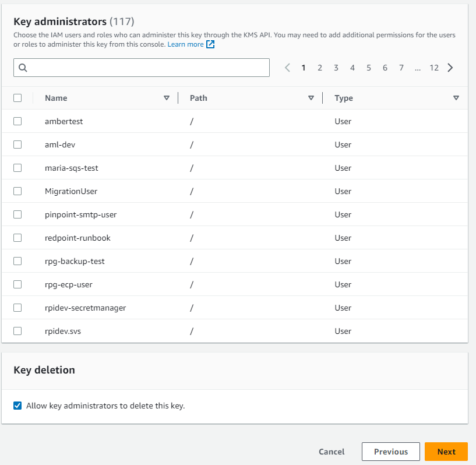Jump to page 2 of results
The width and height of the screenshot is (476, 465).
click(320, 68)
